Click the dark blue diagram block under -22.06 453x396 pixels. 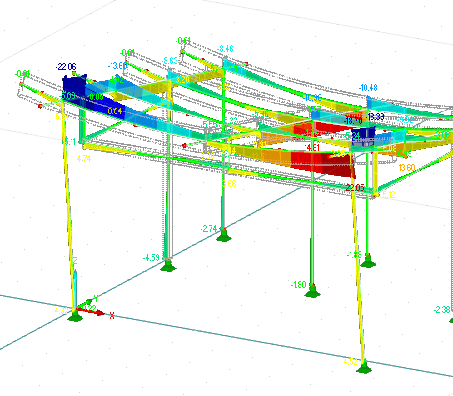point(74,87)
